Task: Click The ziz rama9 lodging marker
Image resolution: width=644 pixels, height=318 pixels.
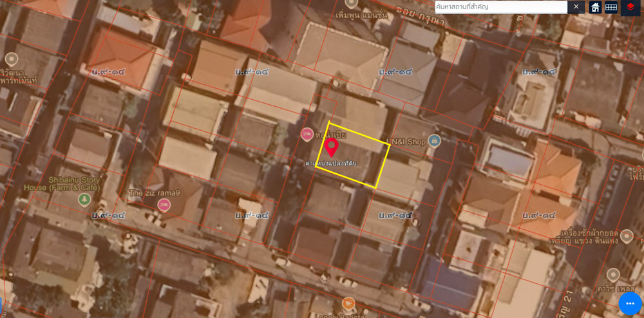Action: (164, 205)
